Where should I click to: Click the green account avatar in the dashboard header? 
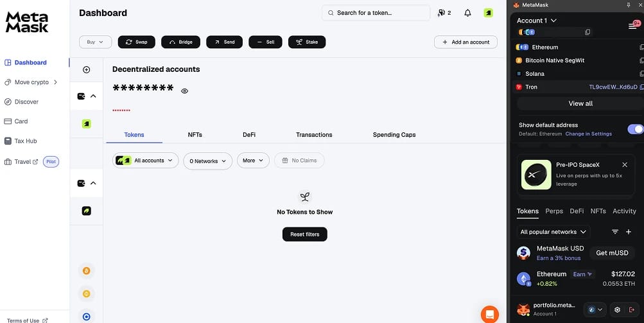coord(489,13)
